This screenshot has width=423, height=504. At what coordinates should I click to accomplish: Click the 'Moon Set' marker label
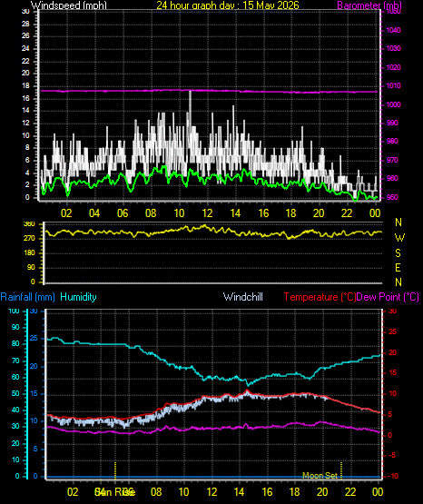pyautogui.click(x=320, y=475)
